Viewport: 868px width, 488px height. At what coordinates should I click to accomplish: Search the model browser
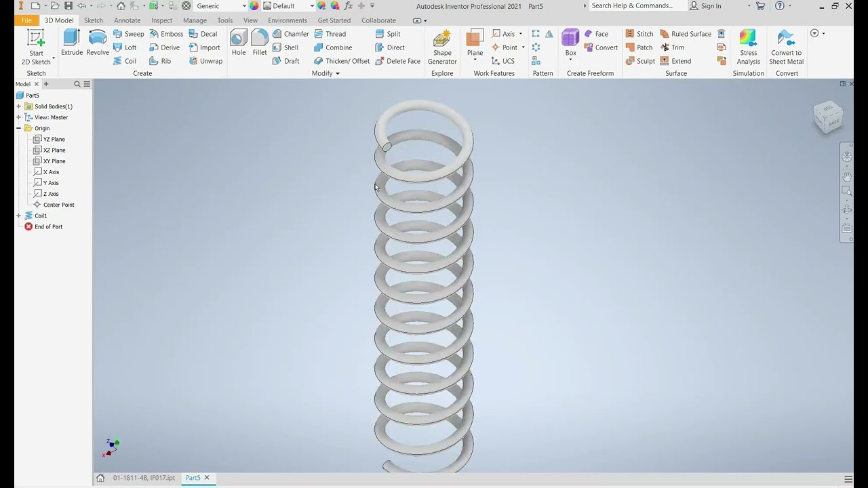pos(77,84)
